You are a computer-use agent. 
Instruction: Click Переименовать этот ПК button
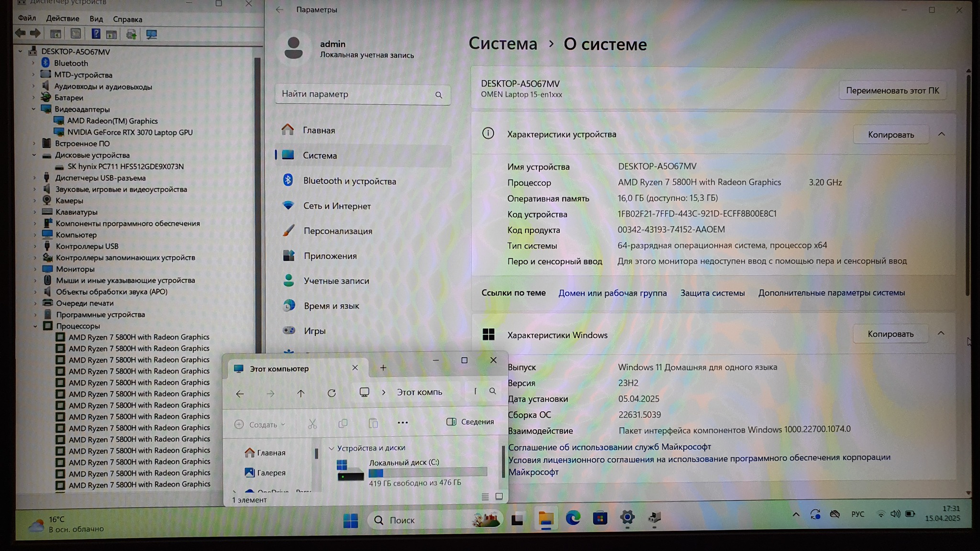892,90
